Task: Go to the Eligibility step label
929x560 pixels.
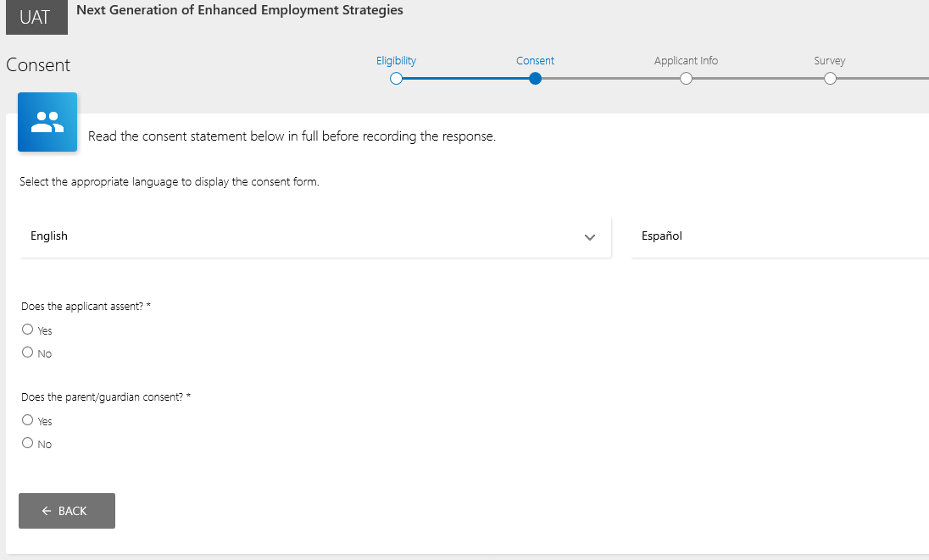Action: [396, 61]
